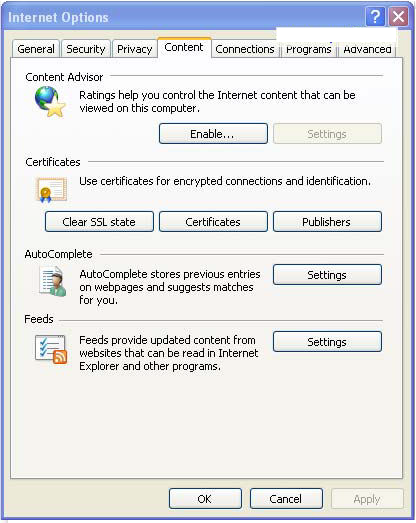This screenshot has height=523, width=416.
Task: Confirm with the OK button
Action: coord(205,499)
